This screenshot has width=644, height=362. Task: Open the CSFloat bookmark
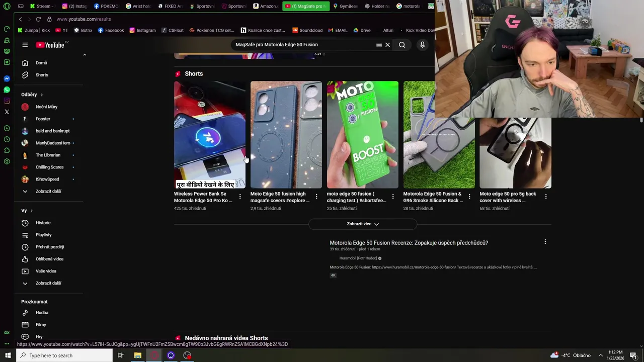pos(173,30)
